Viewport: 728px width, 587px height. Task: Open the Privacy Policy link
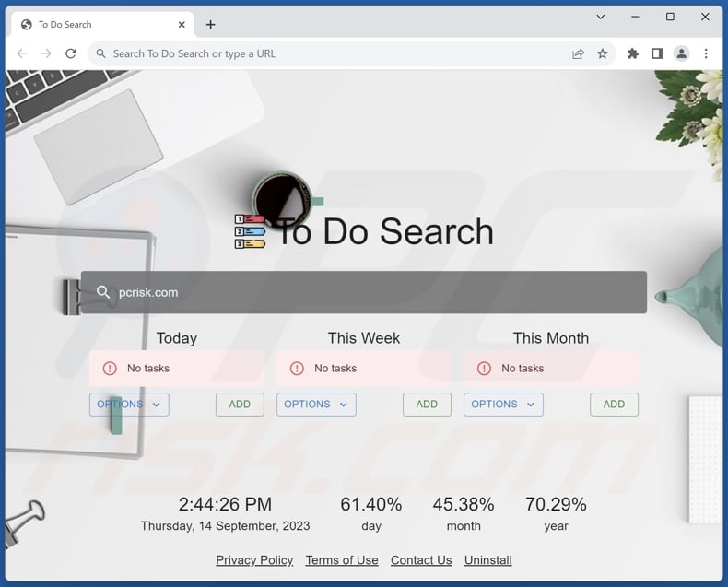pyautogui.click(x=254, y=560)
